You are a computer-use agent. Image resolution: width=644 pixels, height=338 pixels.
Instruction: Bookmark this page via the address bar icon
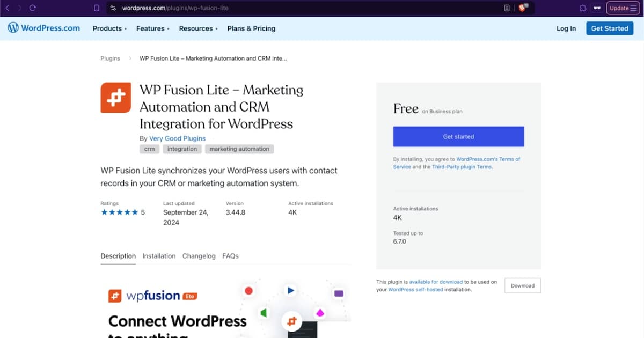97,8
